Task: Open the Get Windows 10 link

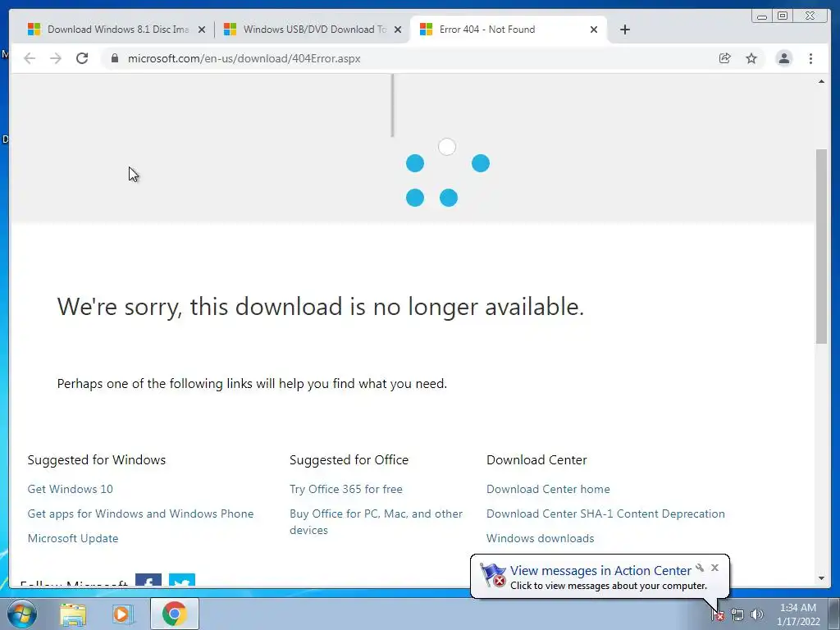Action: point(71,489)
